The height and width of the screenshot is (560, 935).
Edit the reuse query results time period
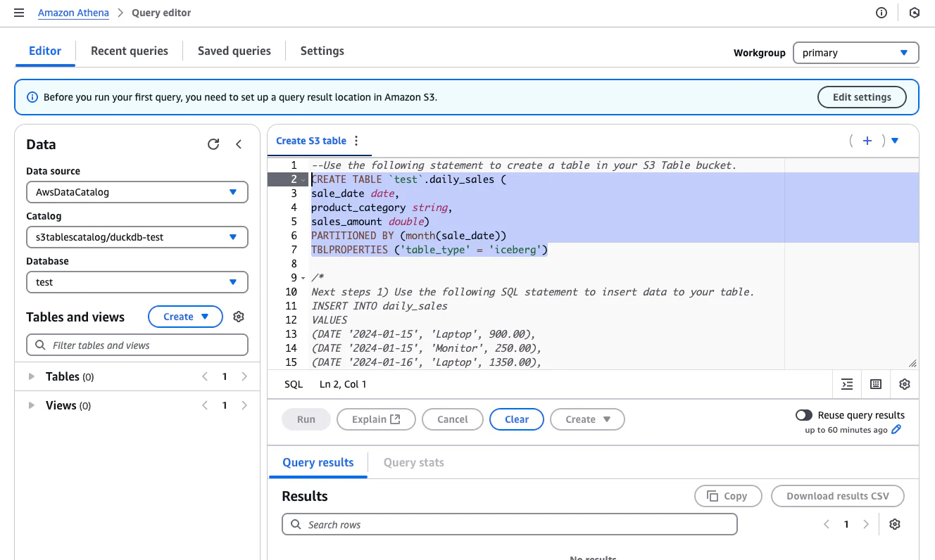coord(896,430)
